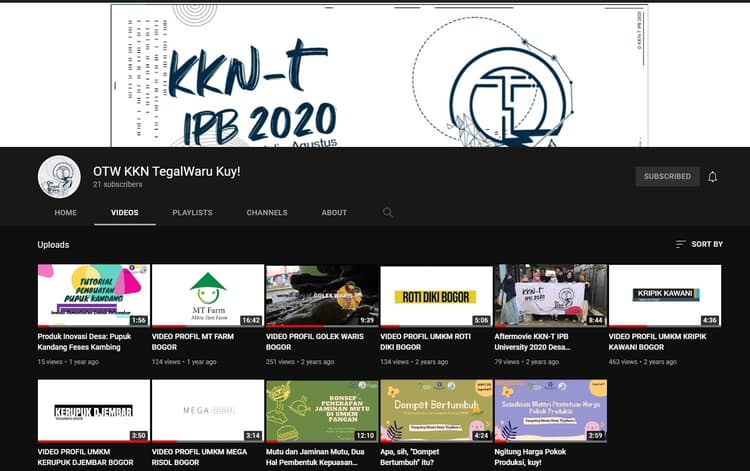The width and height of the screenshot is (750, 471).
Task: Click "134 views · 2 years ago" text
Action: click(x=414, y=362)
